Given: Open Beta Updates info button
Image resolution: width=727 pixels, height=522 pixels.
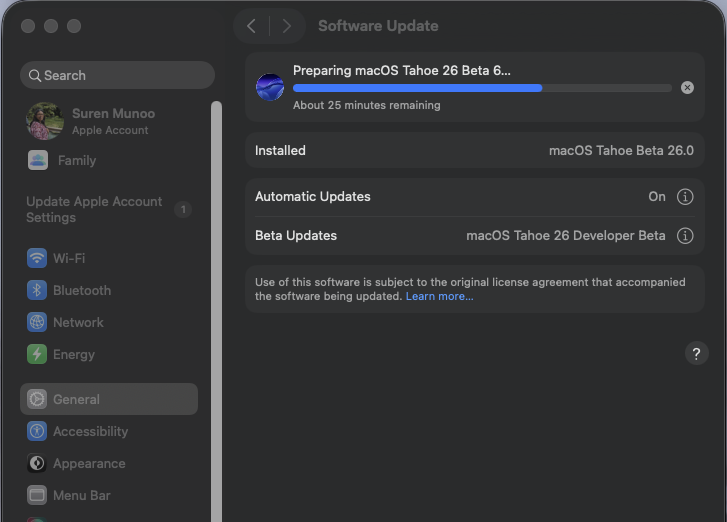Looking at the screenshot, I should pos(685,236).
